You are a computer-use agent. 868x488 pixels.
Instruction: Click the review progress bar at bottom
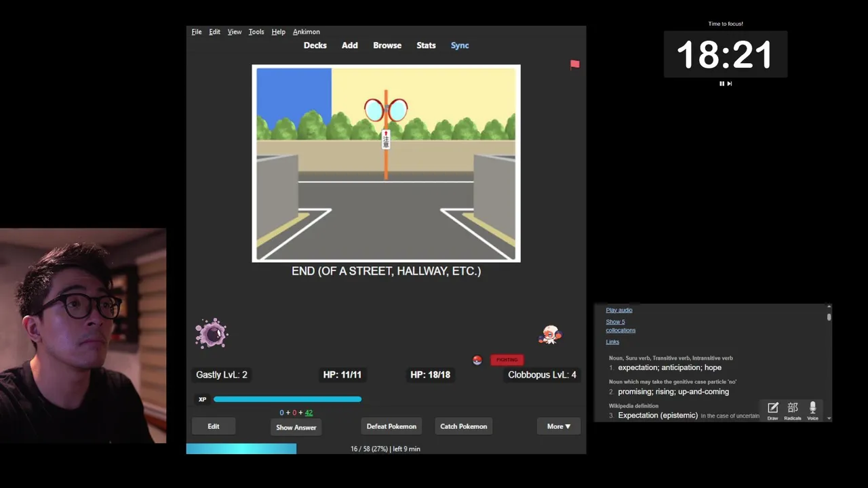click(241, 449)
